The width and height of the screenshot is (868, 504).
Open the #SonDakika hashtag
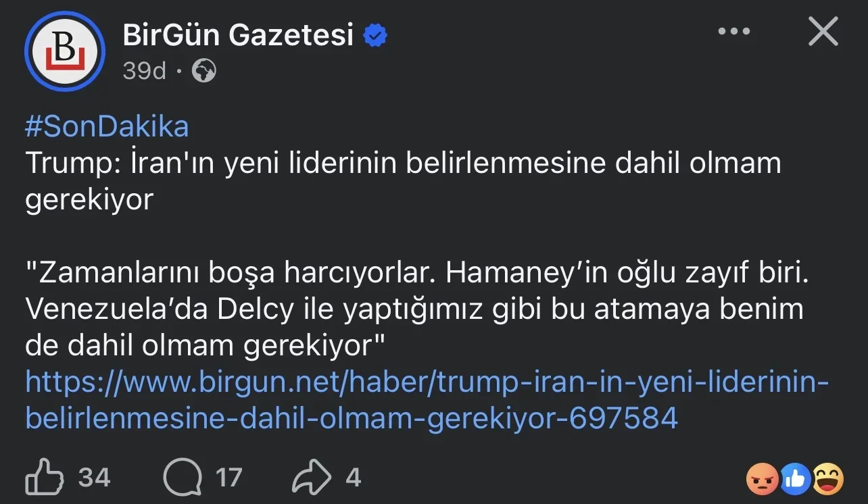(x=107, y=127)
